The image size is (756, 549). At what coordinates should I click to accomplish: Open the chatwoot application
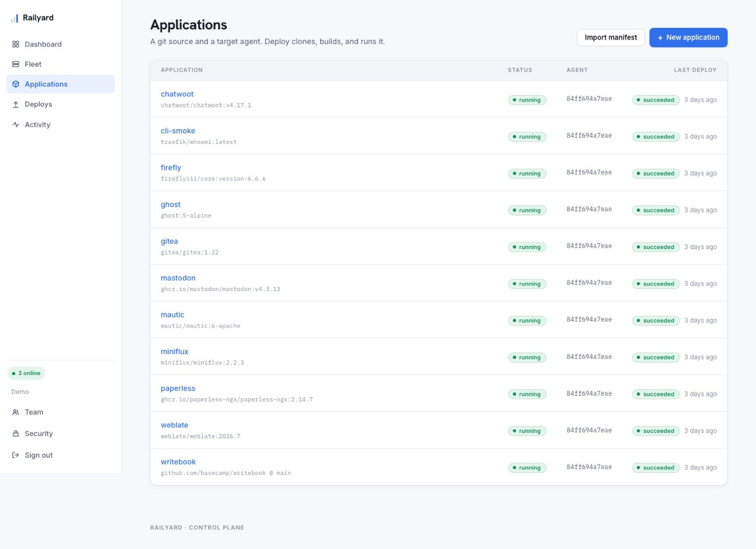(177, 94)
